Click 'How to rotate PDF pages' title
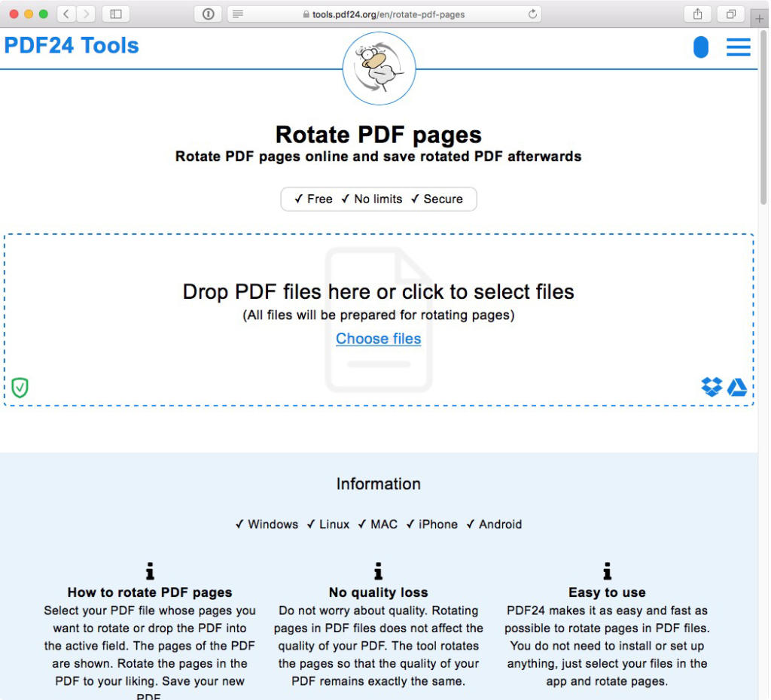The height and width of the screenshot is (700, 771). click(x=150, y=592)
